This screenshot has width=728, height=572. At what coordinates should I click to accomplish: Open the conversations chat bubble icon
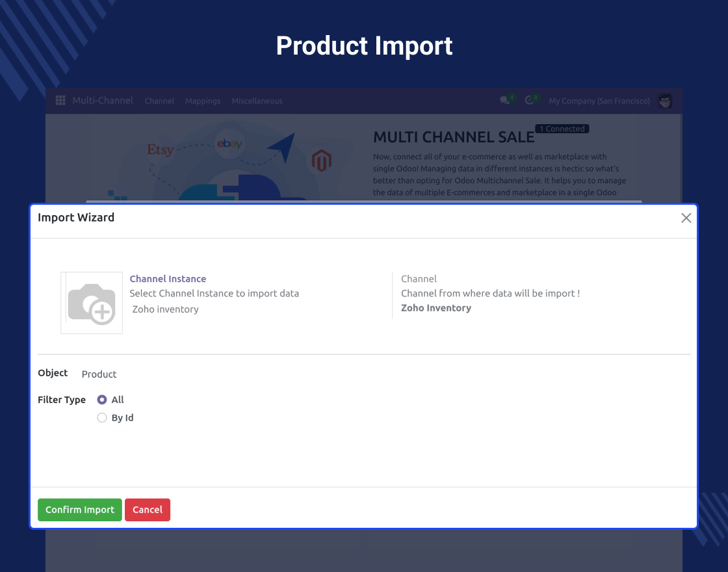[504, 101]
